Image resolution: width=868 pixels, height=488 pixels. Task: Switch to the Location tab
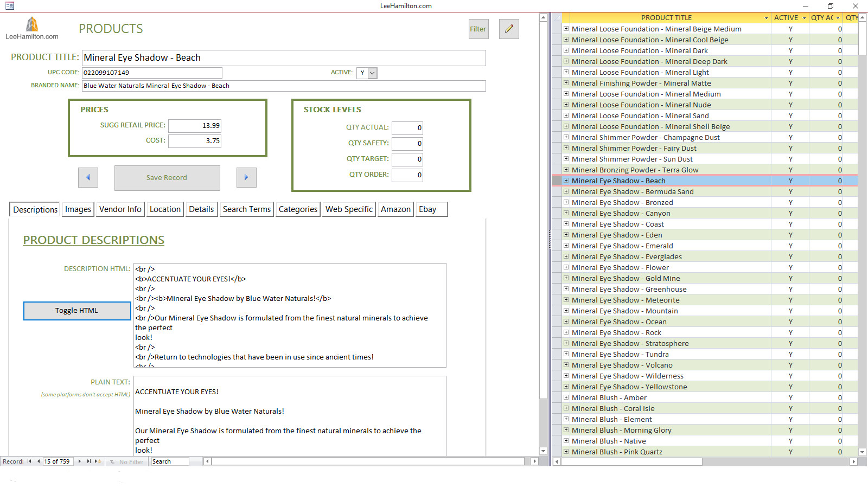(x=165, y=209)
